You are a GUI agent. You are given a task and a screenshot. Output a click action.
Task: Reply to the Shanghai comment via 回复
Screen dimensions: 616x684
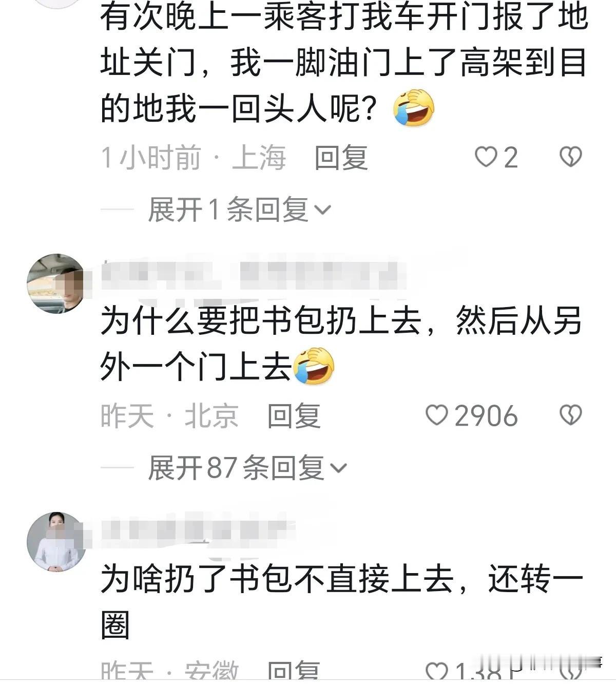(341, 157)
